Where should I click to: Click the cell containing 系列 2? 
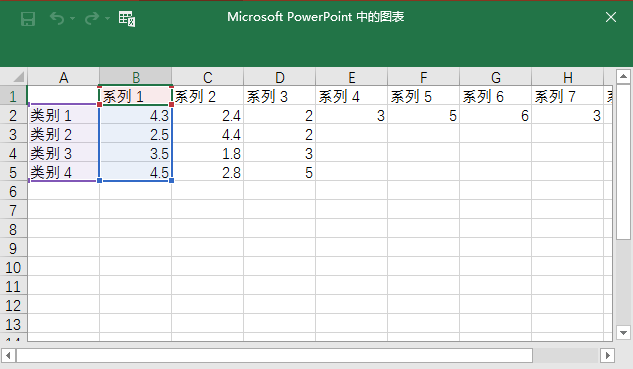click(x=208, y=96)
